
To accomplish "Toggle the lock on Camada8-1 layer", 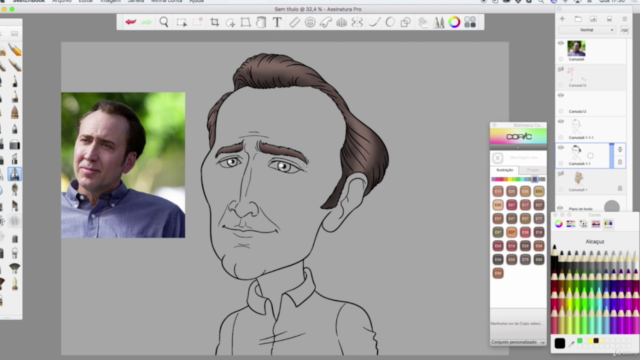I will tap(620, 188).
